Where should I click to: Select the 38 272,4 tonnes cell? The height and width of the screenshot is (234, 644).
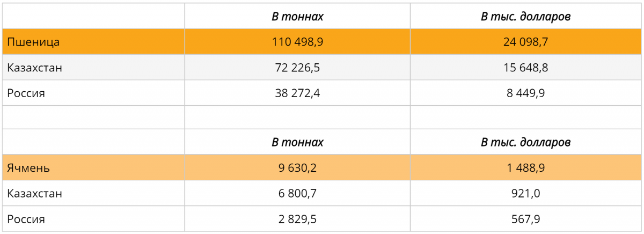click(298, 93)
